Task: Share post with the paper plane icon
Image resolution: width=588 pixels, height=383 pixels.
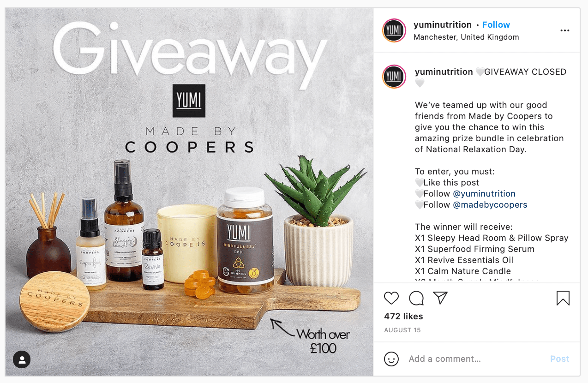Action: (x=441, y=298)
